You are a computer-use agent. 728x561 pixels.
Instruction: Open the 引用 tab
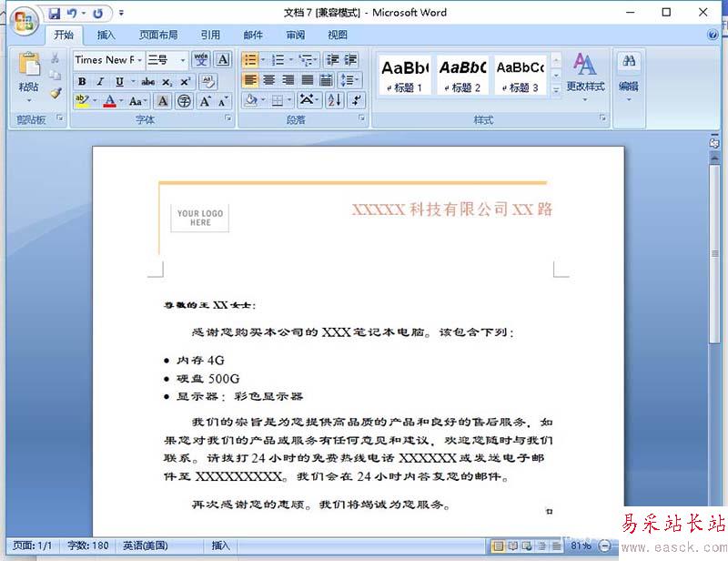[210, 35]
